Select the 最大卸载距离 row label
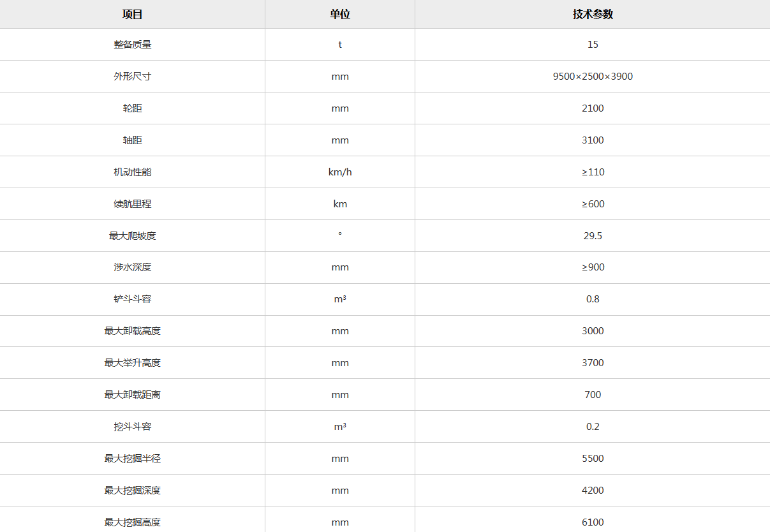Viewport: 770px width, 532px height. tap(133, 395)
